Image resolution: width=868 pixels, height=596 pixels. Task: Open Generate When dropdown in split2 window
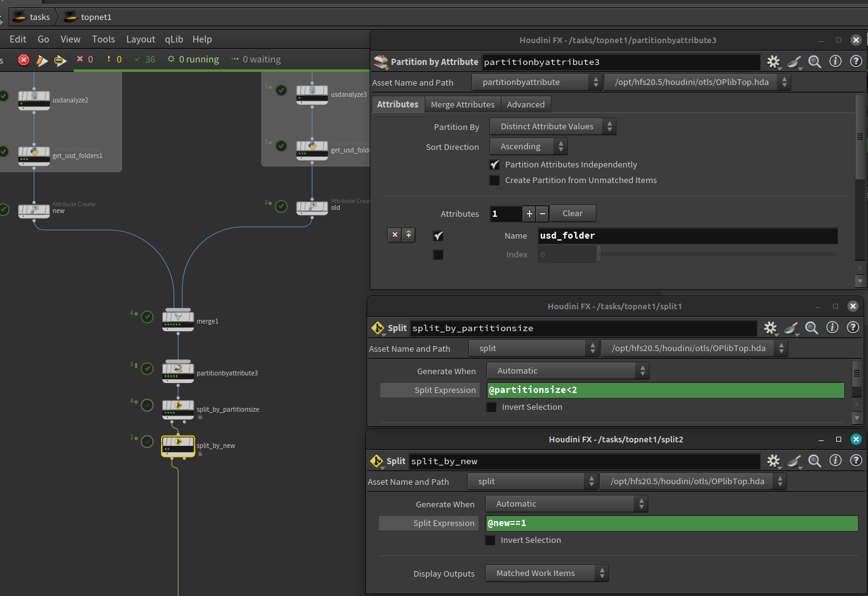point(566,504)
